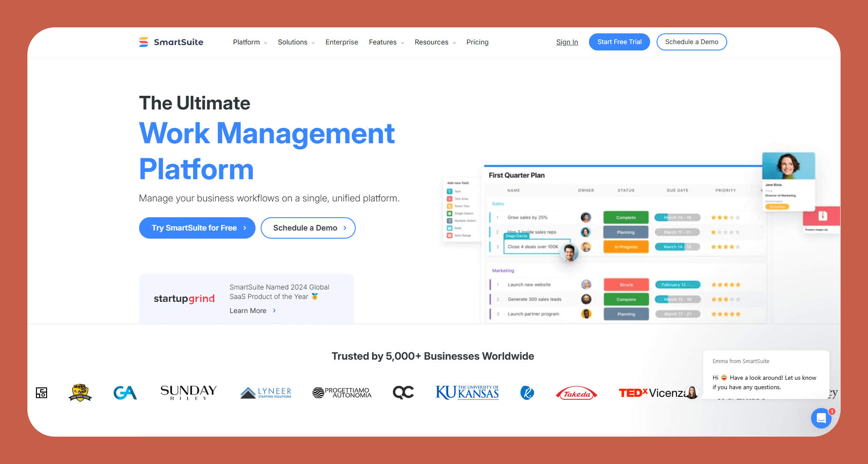Expand the Resources dropdown menu
This screenshot has height=464, width=868.
pyautogui.click(x=435, y=42)
